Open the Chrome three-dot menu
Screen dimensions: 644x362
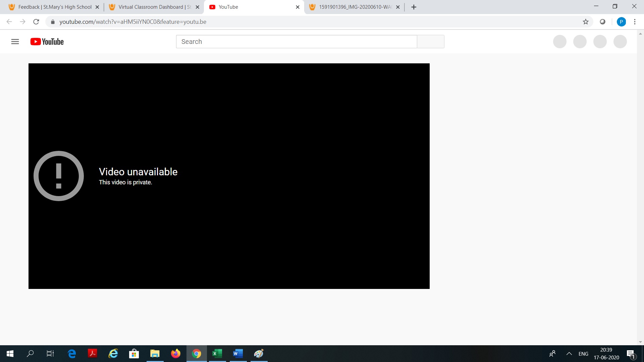point(635,22)
